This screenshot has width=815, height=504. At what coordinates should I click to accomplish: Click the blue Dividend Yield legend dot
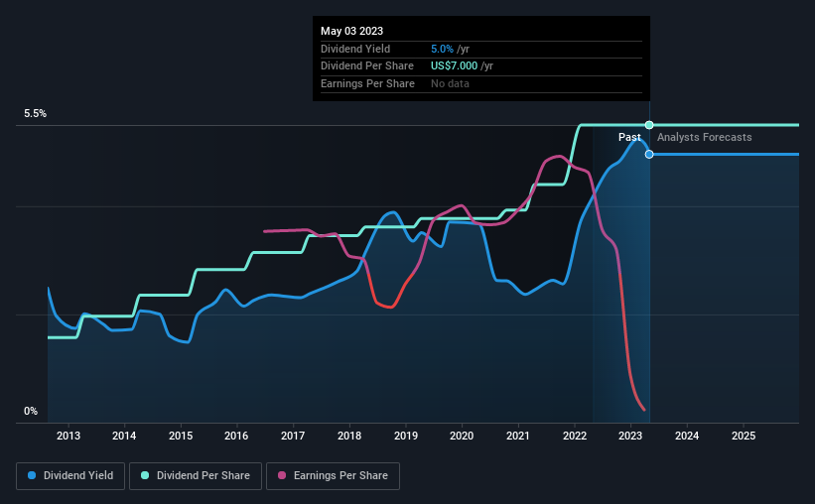point(32,475)
